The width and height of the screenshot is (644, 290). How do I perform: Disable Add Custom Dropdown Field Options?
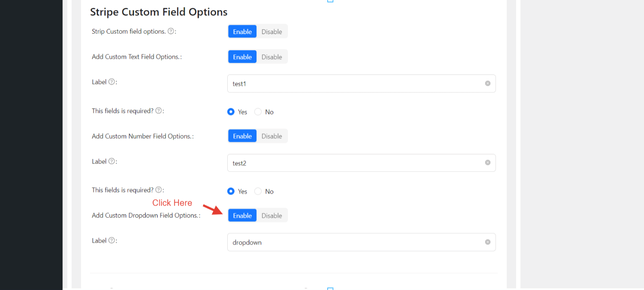point(271,216)
